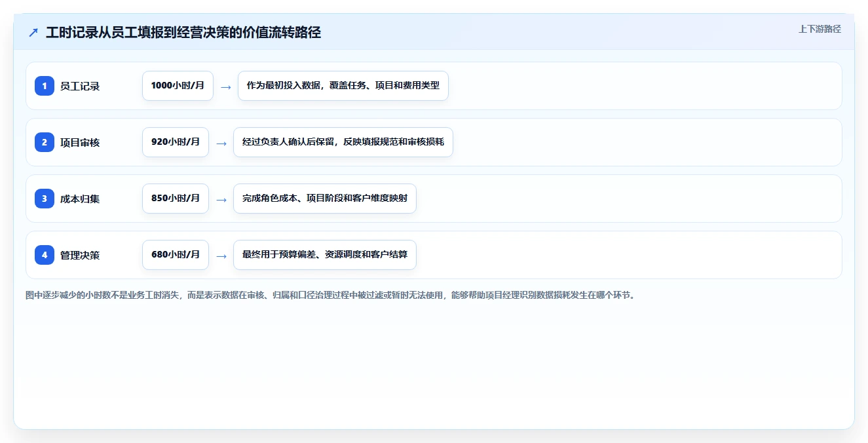
Task: Click the 成本归集 stage label
Action: 80,199
